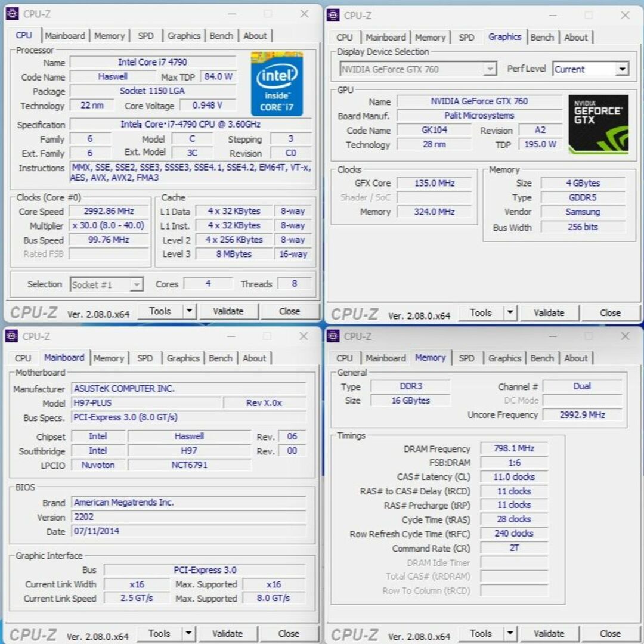644x644 pixels.
Task: Click Uncore Frequency value 2992.9 MHz
Action: (x=583, y=415)
